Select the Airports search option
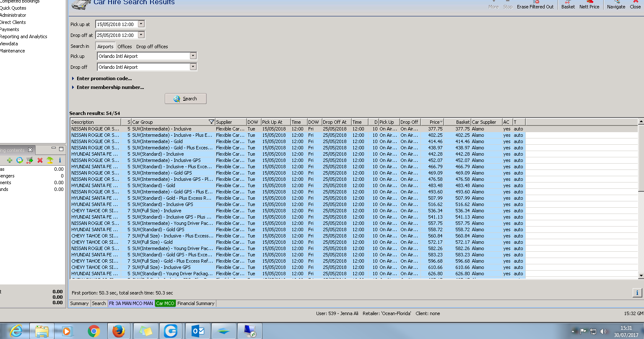 [x=105, y=47]
